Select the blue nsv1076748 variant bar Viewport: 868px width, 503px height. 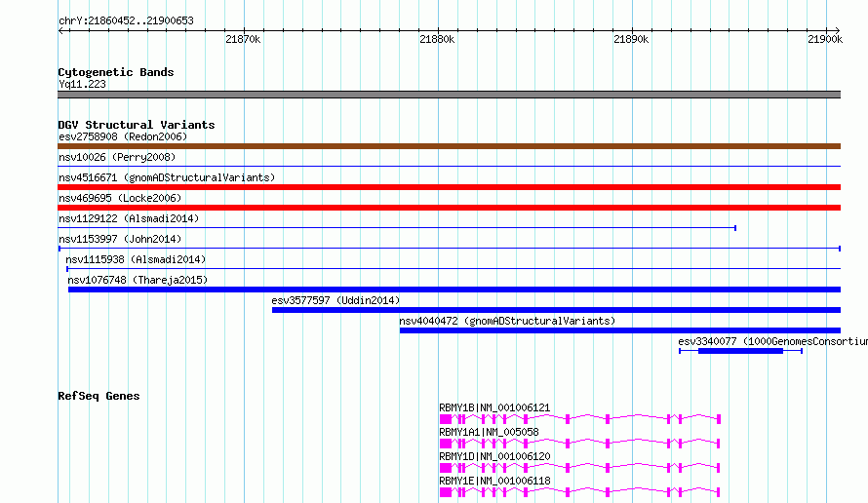pyautogui.click(x=454, y=290)
